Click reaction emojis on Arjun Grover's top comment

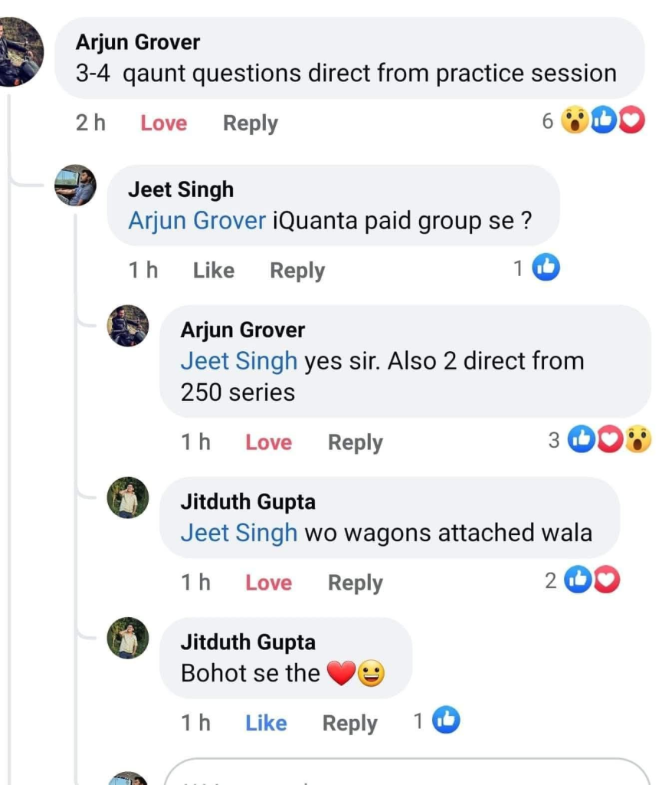(x=602, y=120)
